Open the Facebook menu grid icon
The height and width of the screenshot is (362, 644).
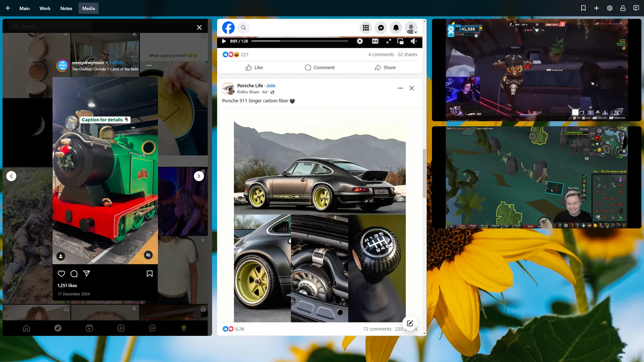pos(366,28)
